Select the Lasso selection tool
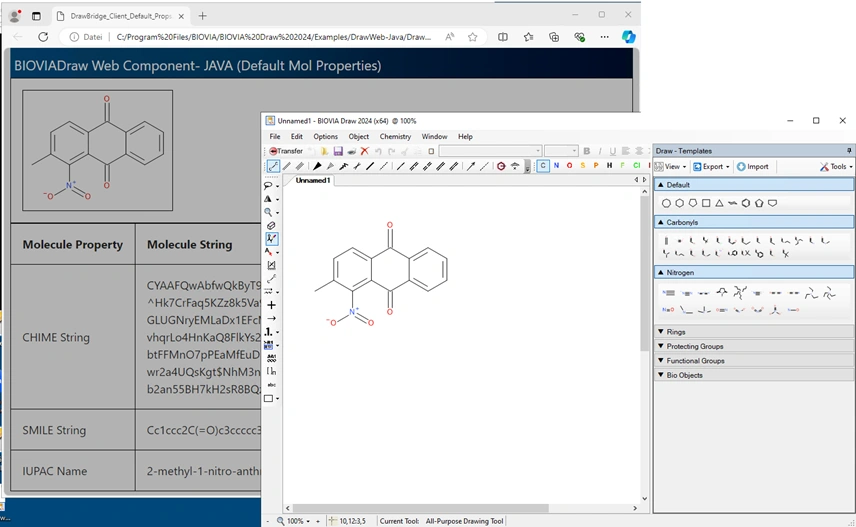Image resolution: width=856 pixels, height=527 pixels. (x=269, y=185)
